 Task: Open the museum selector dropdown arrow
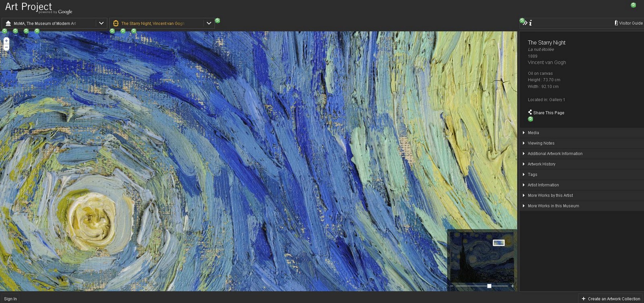click(x=101, y=23)
